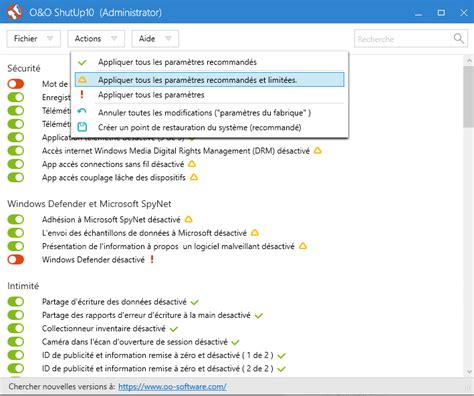Click warning triangle beside logiciel malveillant

(x=303, y=246)
